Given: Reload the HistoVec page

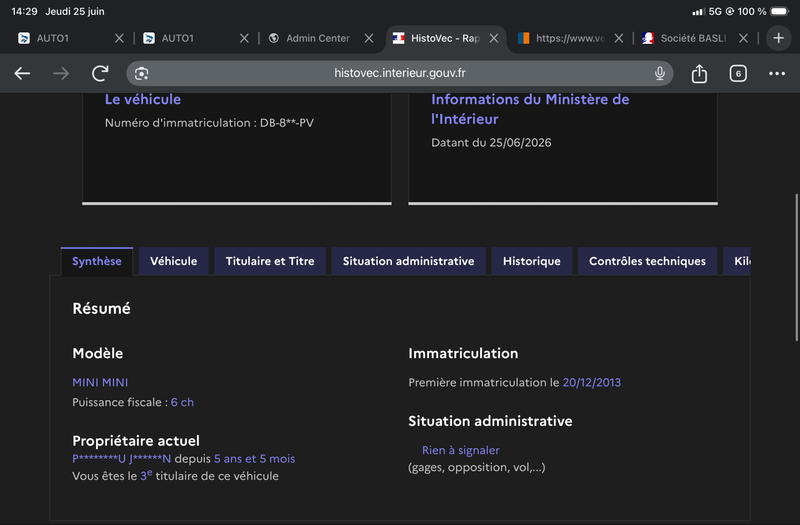Looking at the screenshot, I should (100, 73).
